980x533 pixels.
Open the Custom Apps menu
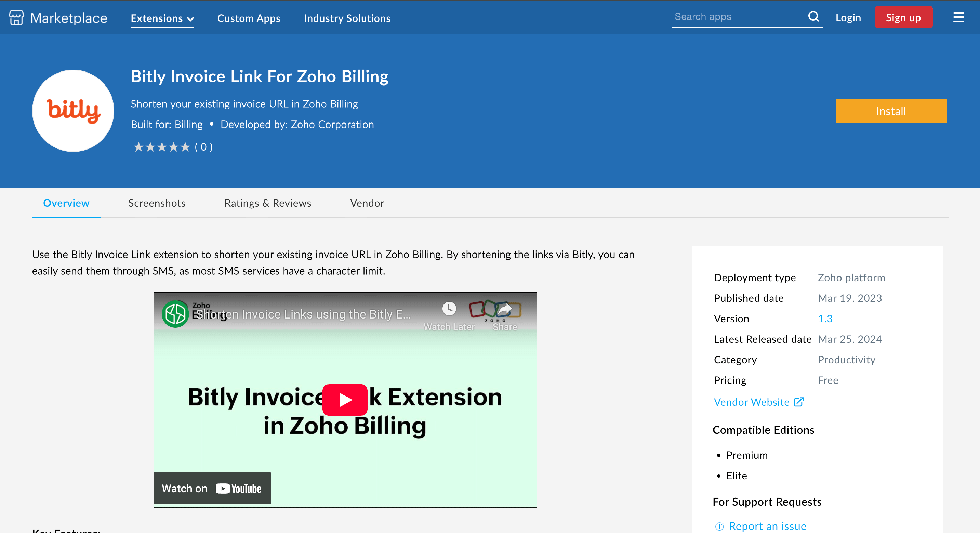point(249,18)
